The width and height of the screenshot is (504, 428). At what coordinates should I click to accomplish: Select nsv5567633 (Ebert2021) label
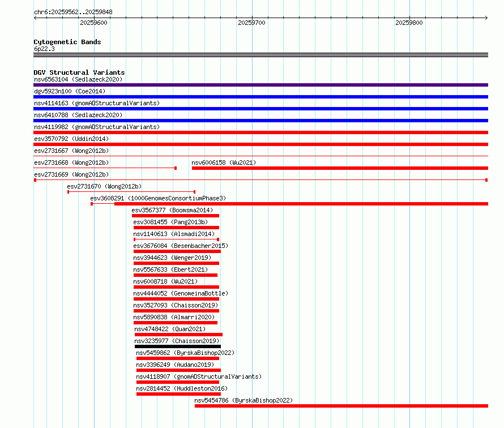click(170, 269)
